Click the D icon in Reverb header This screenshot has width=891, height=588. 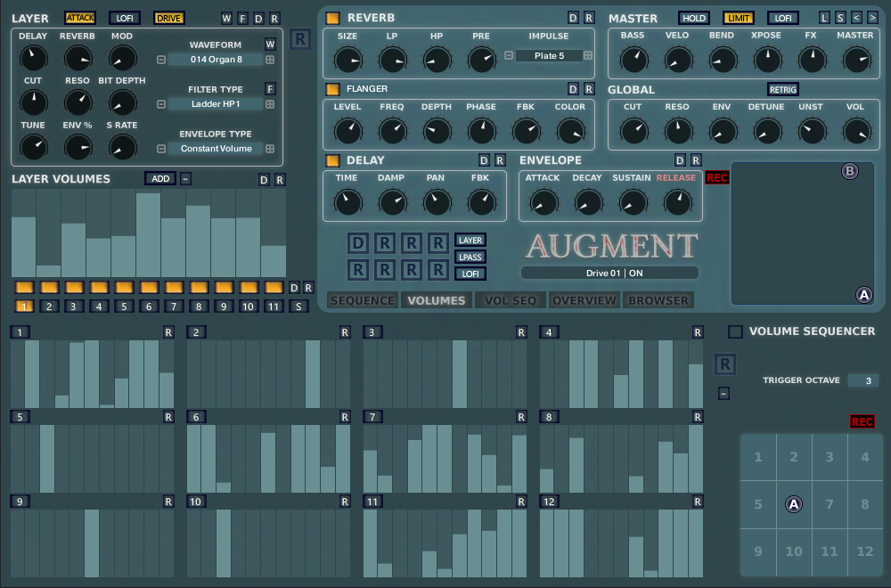pyautogui.click(x=573, y=18)
